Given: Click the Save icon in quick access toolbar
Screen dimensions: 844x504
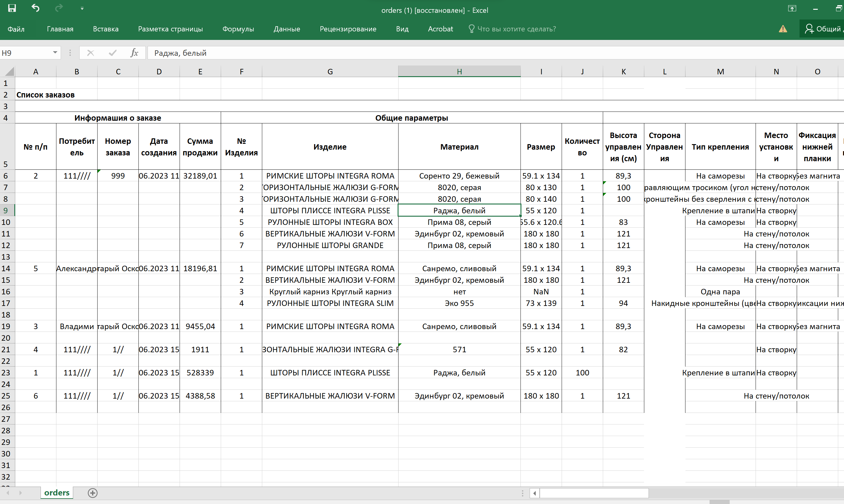Looking at the screenshot, I should tap(12, 8).
